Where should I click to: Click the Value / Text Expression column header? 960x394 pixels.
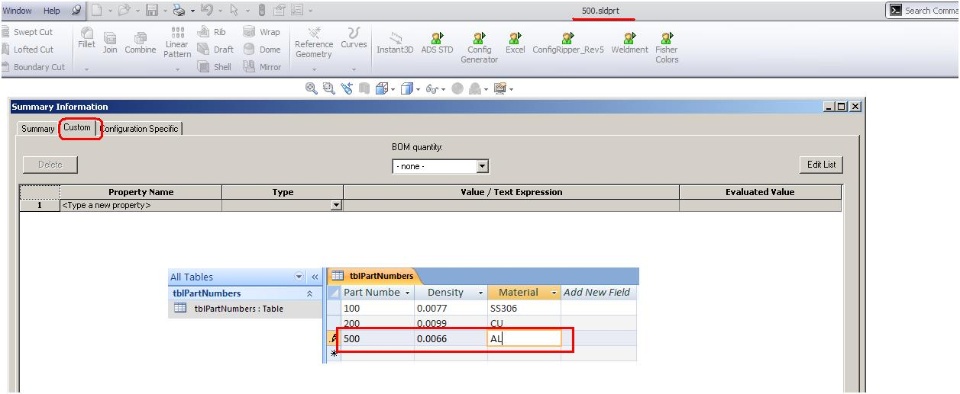pos(511,192)
